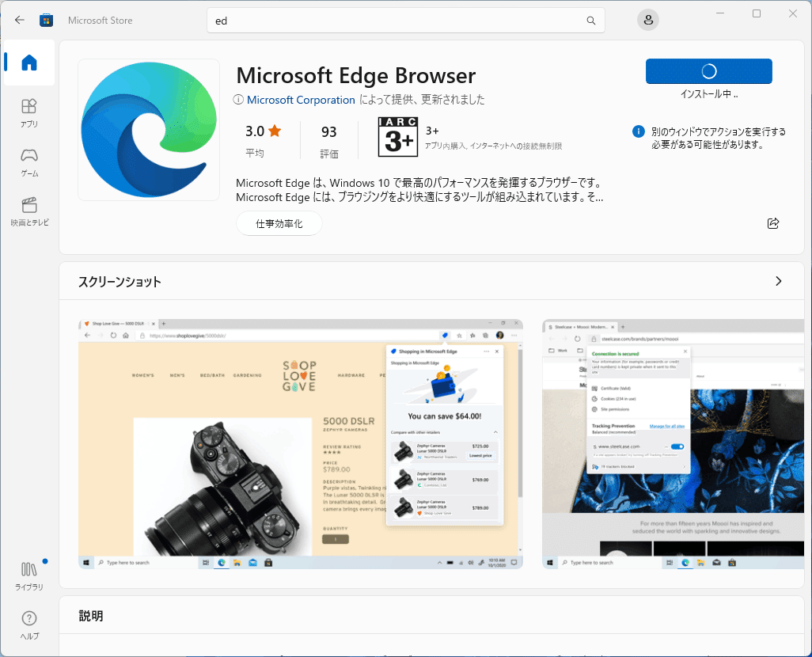Click the search box containing 'ed'
This screenshot has width=812, height=657.
click(405, 21)
